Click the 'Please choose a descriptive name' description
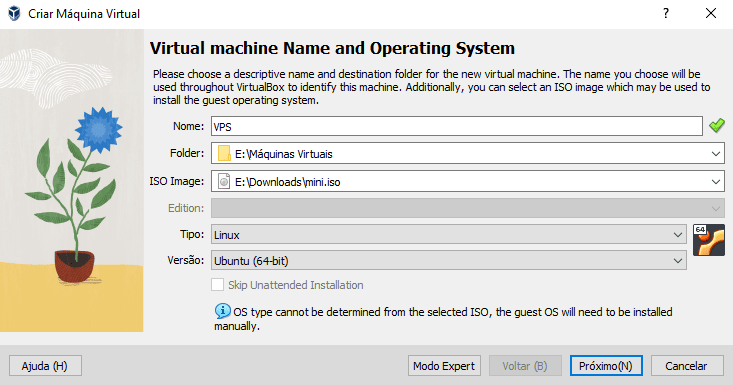The height and width of the screenshot is (385, 733). click(x=431, y=87)
